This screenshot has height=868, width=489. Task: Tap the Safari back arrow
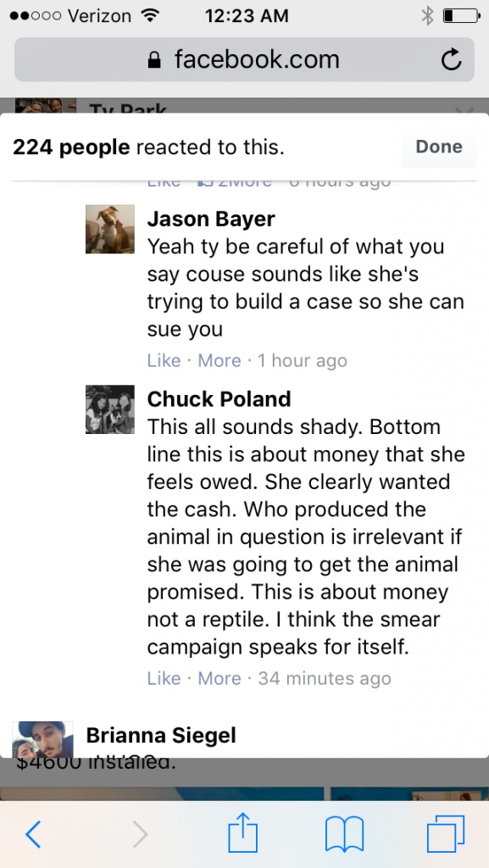click(x=33, y=834)
